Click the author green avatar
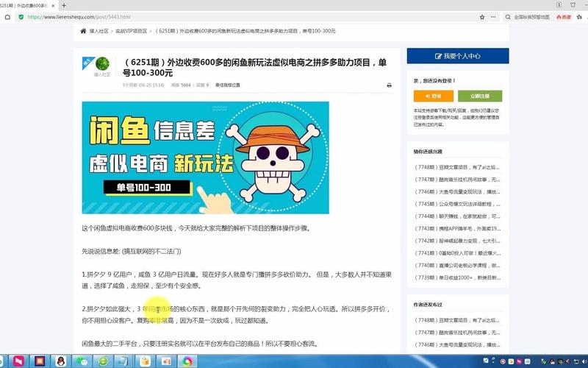 (x=102, y=64)
